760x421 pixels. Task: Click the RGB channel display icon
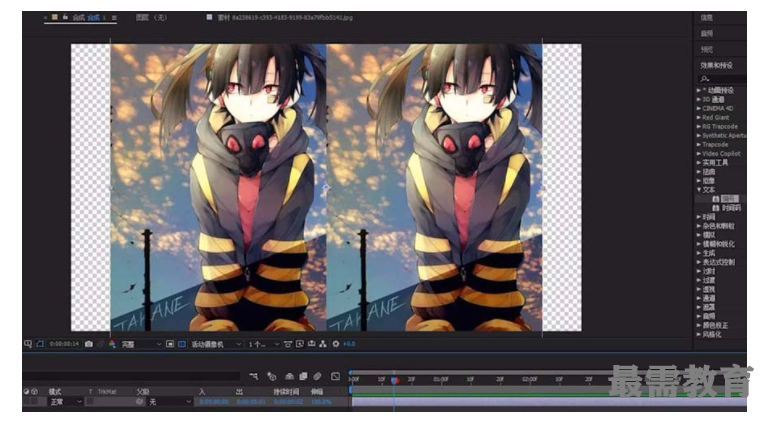[x=112, y=344]
